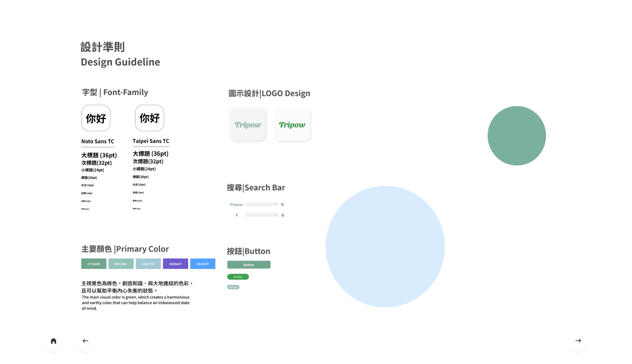
Task: Click 大標題 (36pt) under Noto Sans TC
Action: click(99, 155)
